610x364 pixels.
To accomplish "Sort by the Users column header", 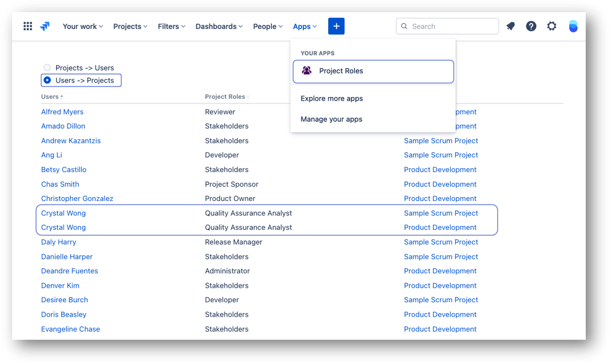I will [52, 96].
